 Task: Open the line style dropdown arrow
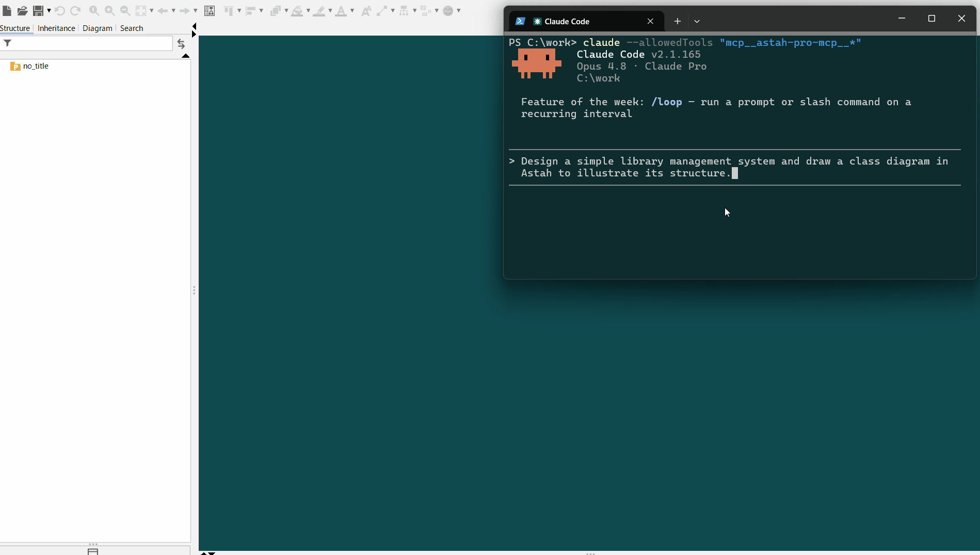coord(393,10)
